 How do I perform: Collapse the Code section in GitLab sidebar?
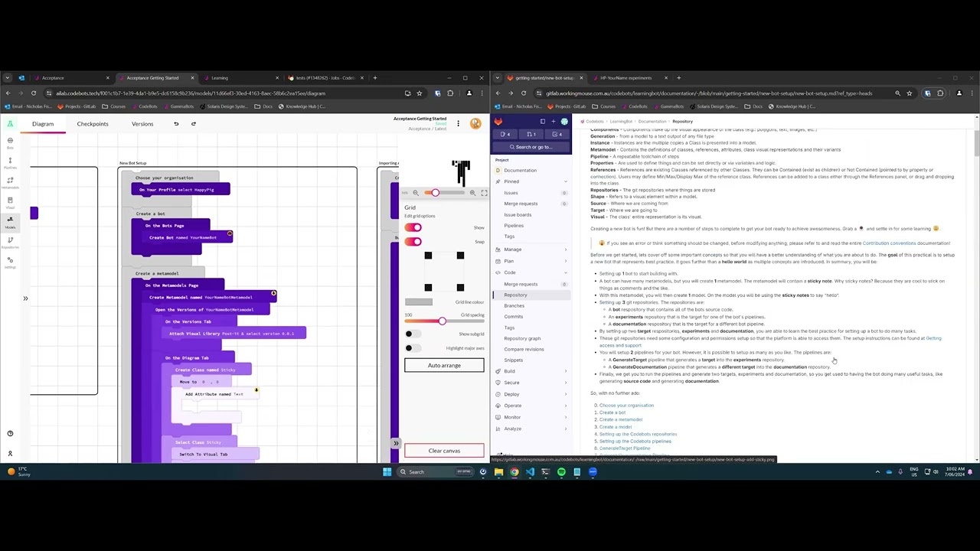point(531,272)
